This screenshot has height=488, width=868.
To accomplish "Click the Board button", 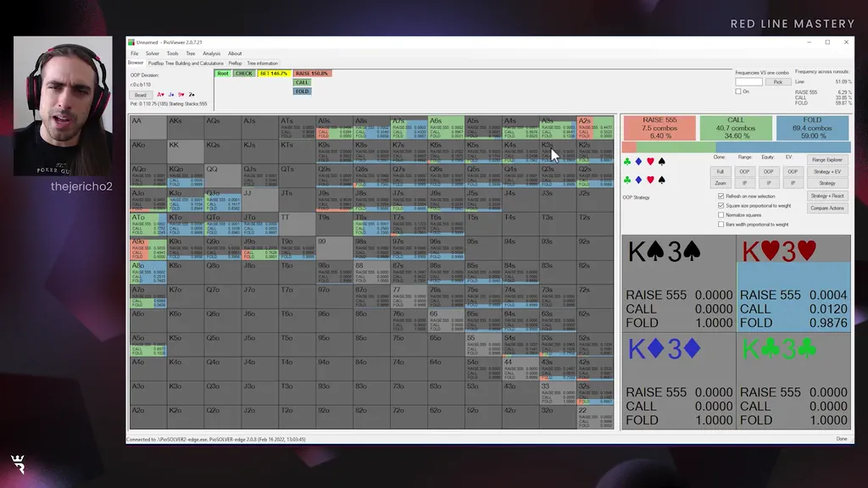I will [141, 95].
